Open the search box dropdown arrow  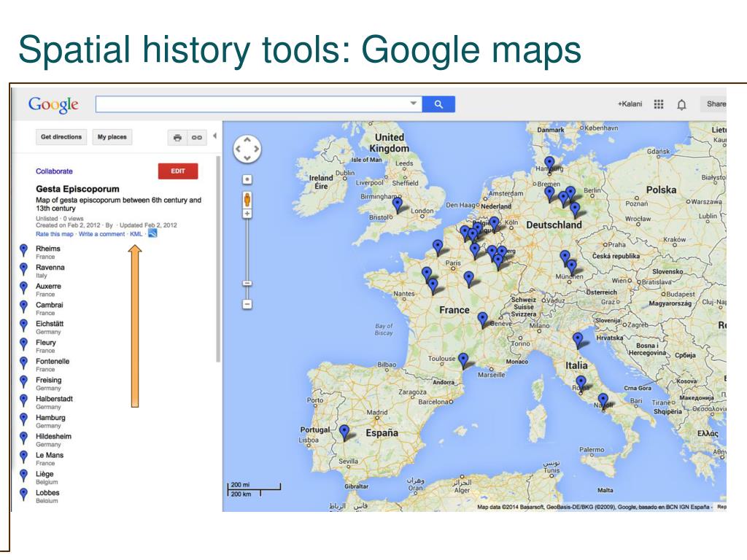(x=413, y=104)
